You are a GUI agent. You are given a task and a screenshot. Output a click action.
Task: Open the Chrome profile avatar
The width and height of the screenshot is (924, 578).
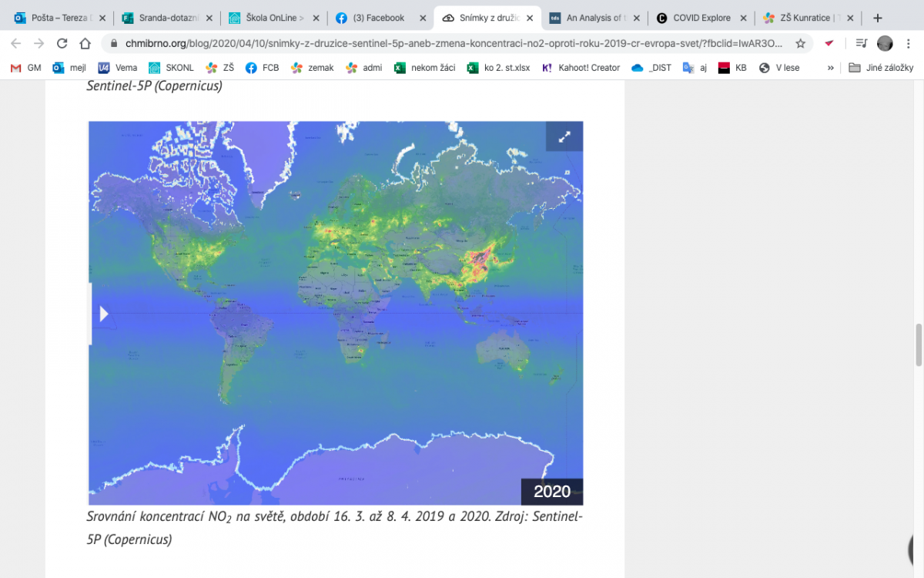[x=885, y=43]
